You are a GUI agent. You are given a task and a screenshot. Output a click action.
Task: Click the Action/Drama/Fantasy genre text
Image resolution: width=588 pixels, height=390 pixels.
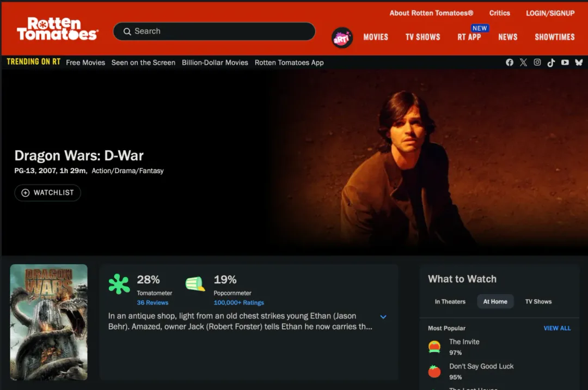tap(127, 170)
